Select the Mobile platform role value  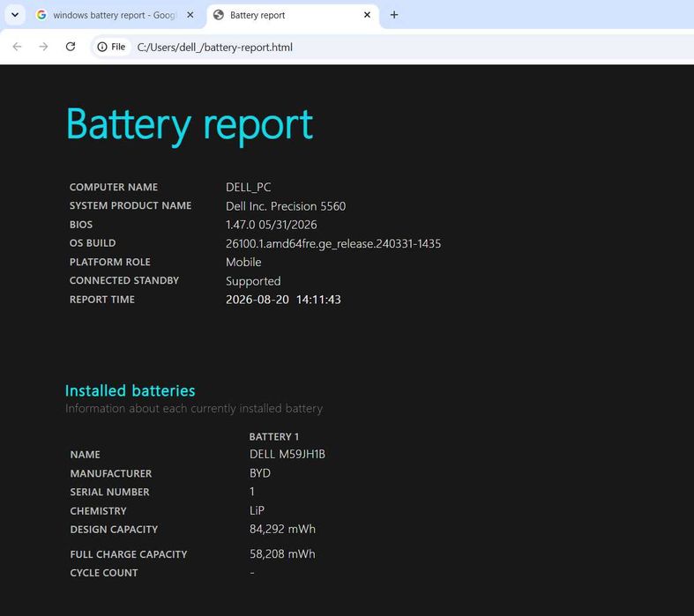[243, 263]
